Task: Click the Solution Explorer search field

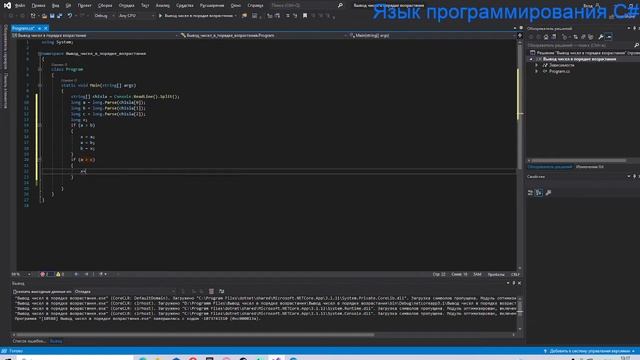Action: (582, 45)
